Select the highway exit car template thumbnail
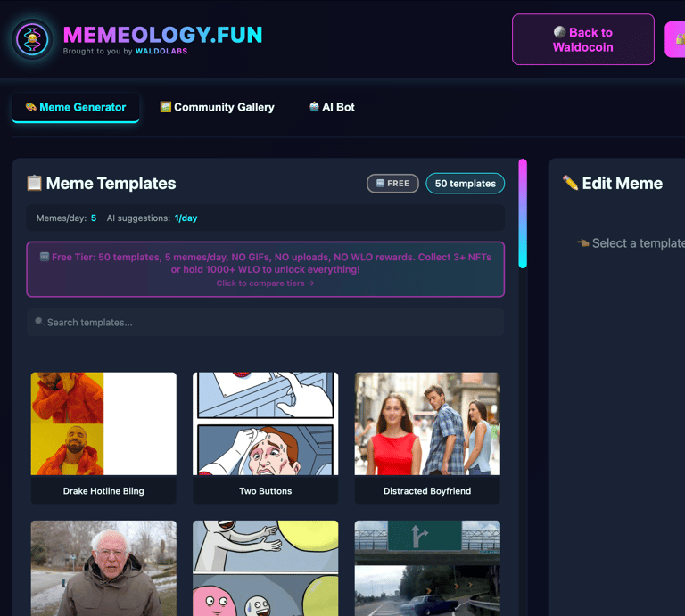The width and height of the screenshot is (685, 616). click(427, 568)
